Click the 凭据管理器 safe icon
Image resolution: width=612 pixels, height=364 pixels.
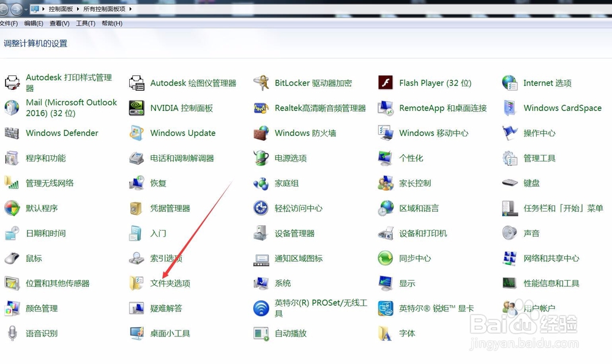point(136,209)
